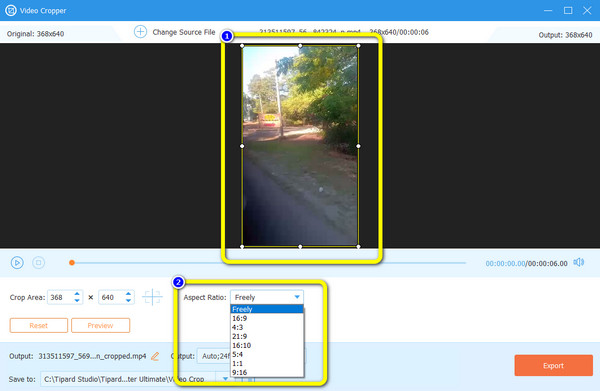
Task: Maximize the Video Cropper window
Action: [x=568, y=10]
